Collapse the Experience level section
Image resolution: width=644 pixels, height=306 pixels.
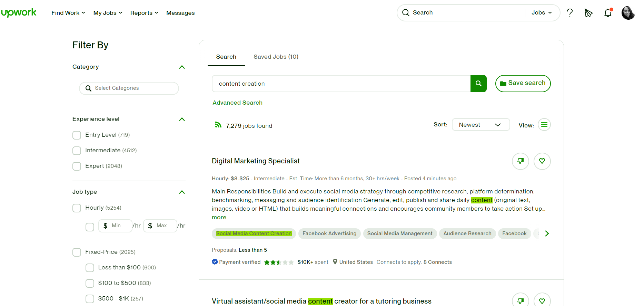click(182, 119)
